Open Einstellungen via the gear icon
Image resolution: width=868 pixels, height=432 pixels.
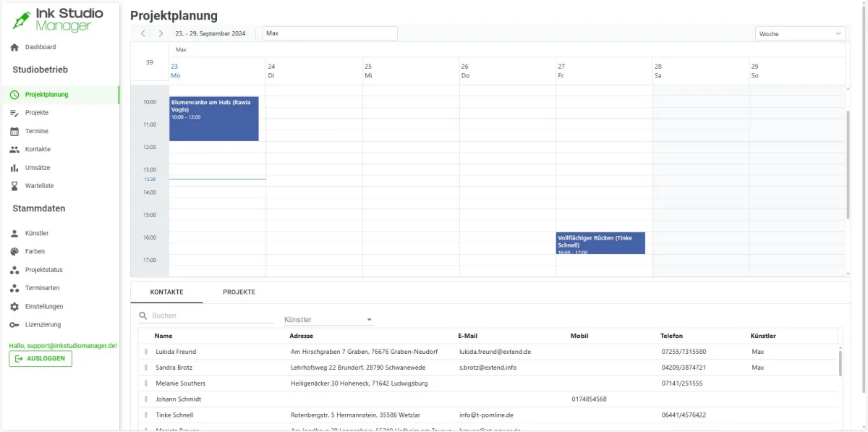click(x=14, y=306)
